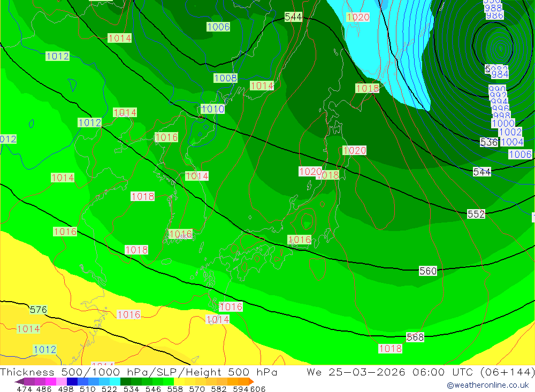Image resolution: width=535 pixels, height=392 pixels.
Task: Click the 510 legend value
Action: [x=88, y=389]
